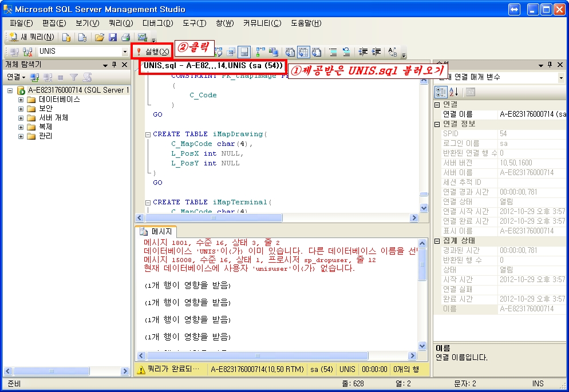The width and height of the screenshot is (569, 392).
Task: Click Connect Object Explorer icon
Action: tap(34, 77)
